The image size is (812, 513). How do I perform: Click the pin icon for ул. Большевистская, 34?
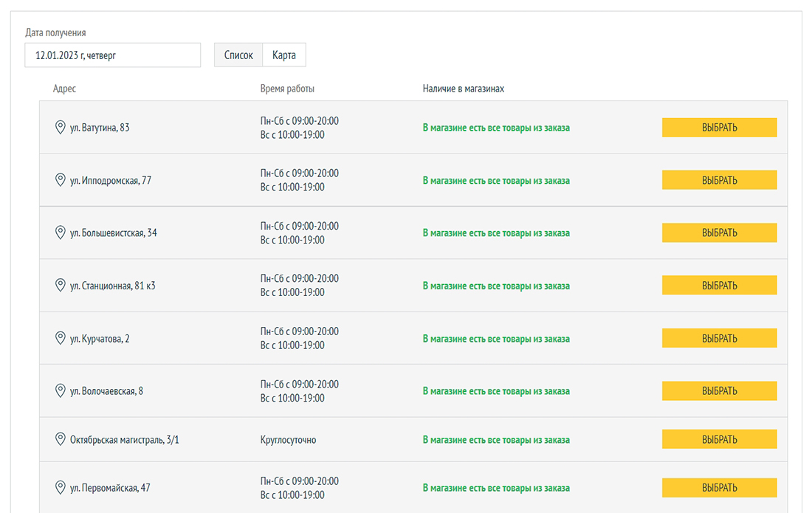tap(61, 233)
